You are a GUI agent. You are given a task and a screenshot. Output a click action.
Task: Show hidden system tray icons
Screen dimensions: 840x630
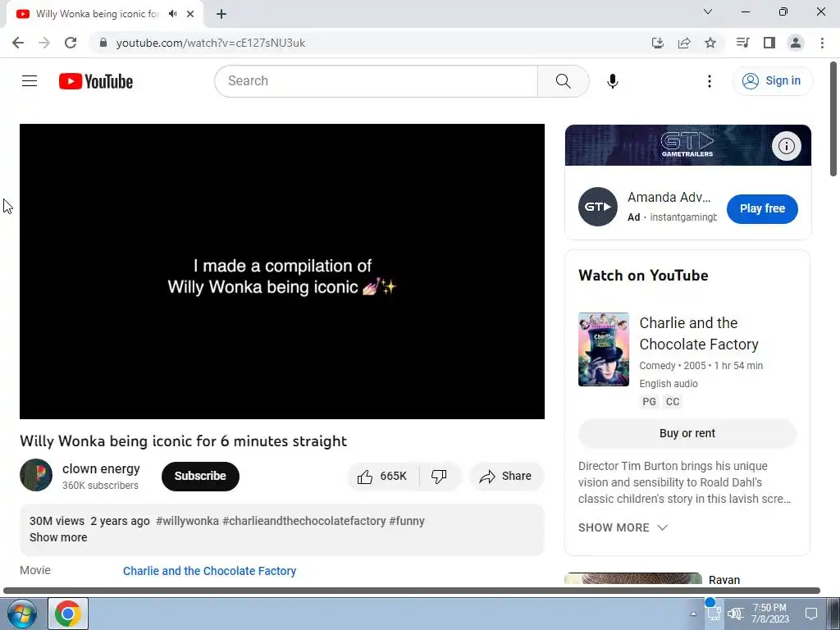[693, 614]
